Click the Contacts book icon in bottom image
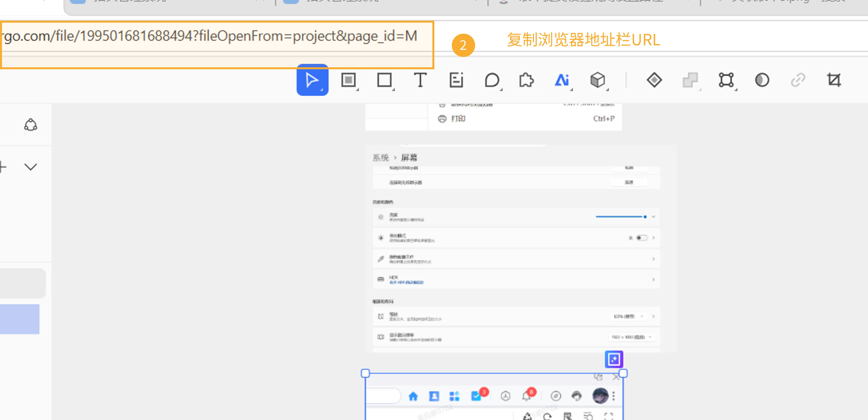Image resolution: width=868 pixels, height=420 pixels. (x=434, y=396)
